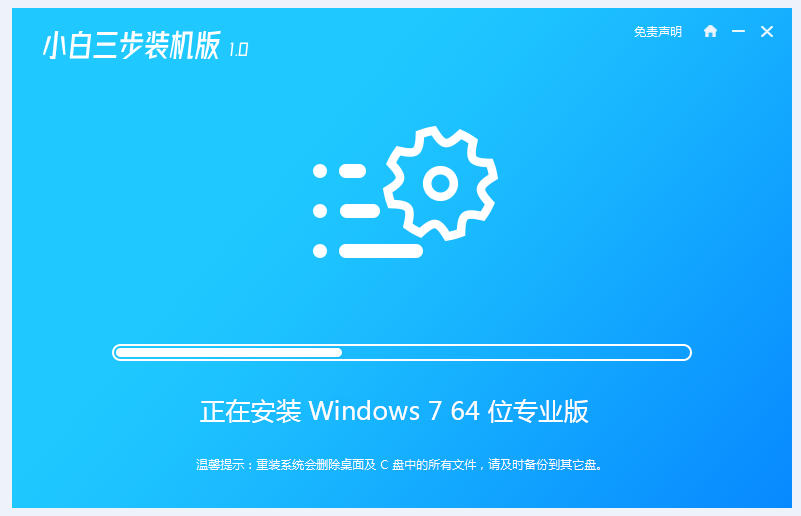Click the top bullet dot beside the gear
This screenshot has width=801, height=516.
point(320,171)
